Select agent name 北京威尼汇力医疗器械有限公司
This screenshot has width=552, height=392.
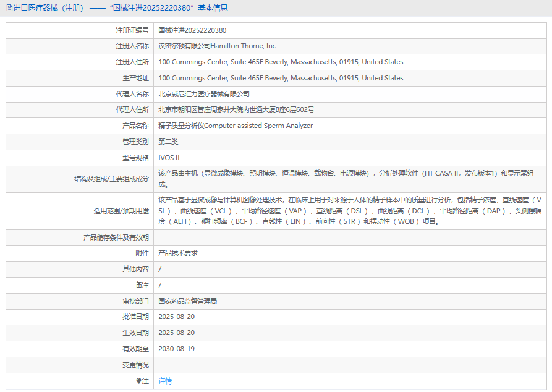pos(204,94)
